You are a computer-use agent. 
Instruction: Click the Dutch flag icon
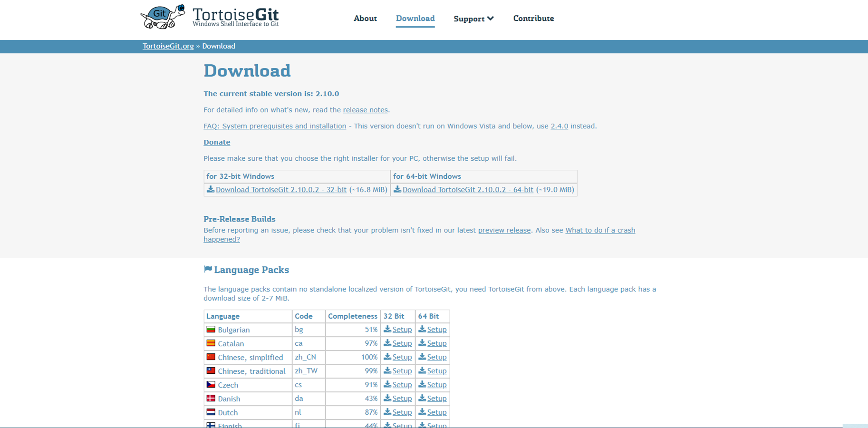[x=211, y=412]
